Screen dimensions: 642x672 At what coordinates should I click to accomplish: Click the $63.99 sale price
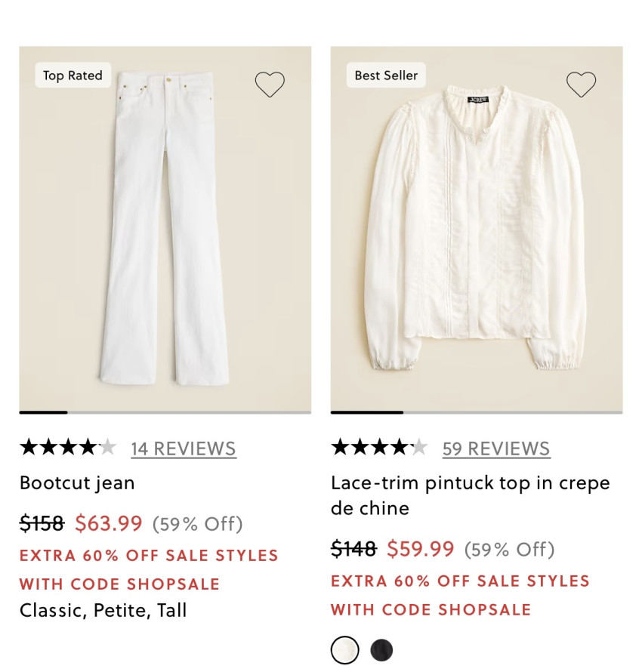click(x=109, y=523)
